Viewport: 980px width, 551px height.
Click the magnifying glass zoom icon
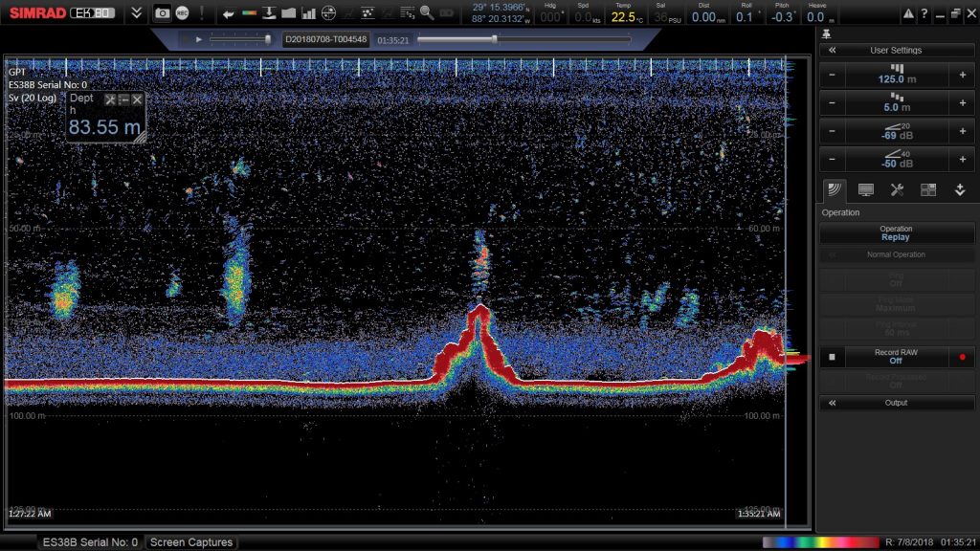(427, 13)
